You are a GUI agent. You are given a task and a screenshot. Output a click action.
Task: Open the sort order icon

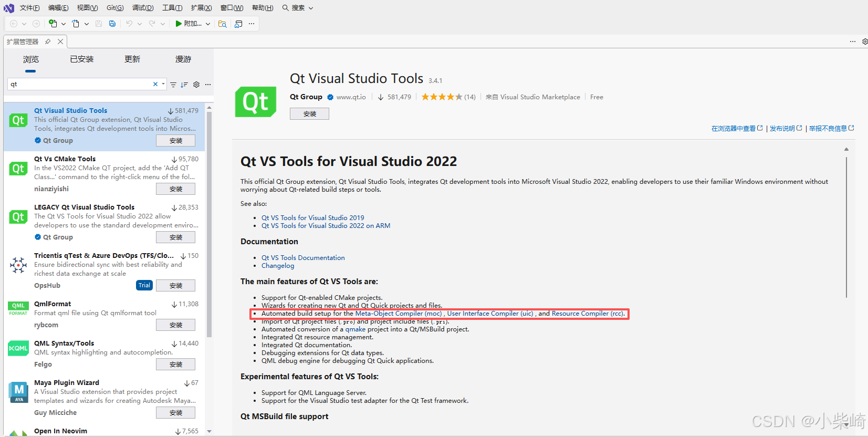[184, 85]
